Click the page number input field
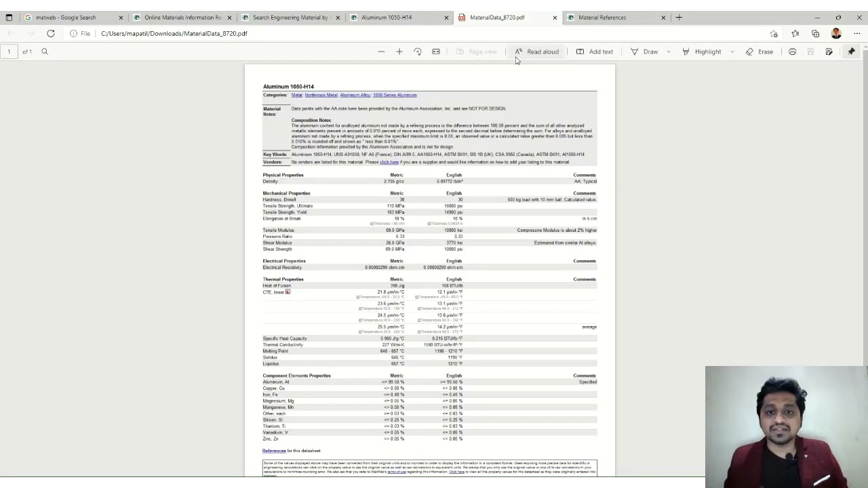Image resolution: width=868 pixels, height=488 pixels. tap(9, 52)
